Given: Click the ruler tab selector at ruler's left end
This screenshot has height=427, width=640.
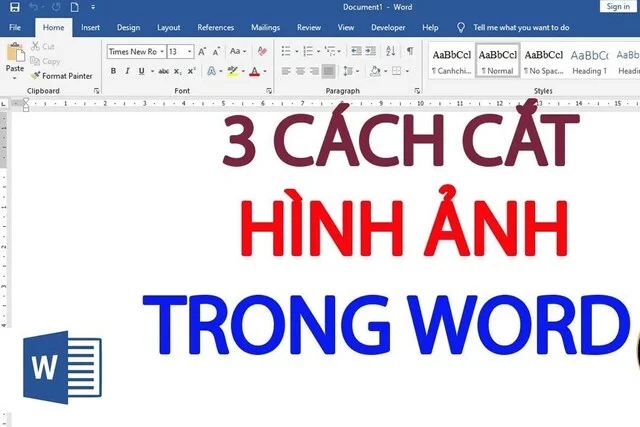Looking at the screenshot, I should pyautogui.click(x=4, y=104).
